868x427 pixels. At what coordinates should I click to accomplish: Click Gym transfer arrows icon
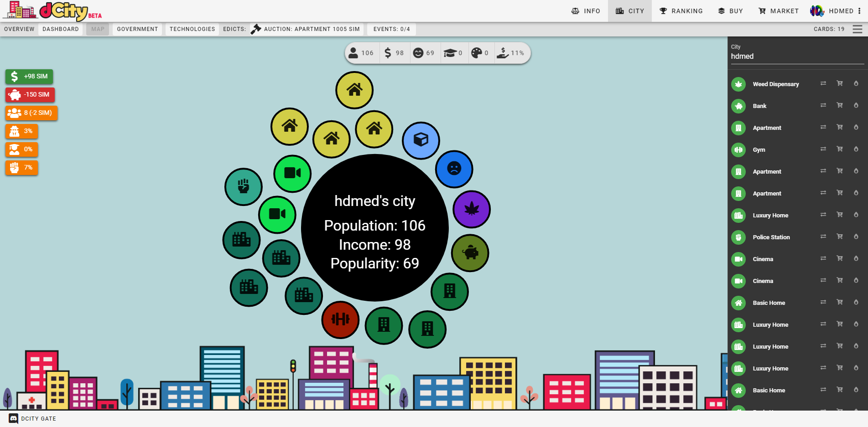[823, 149]
